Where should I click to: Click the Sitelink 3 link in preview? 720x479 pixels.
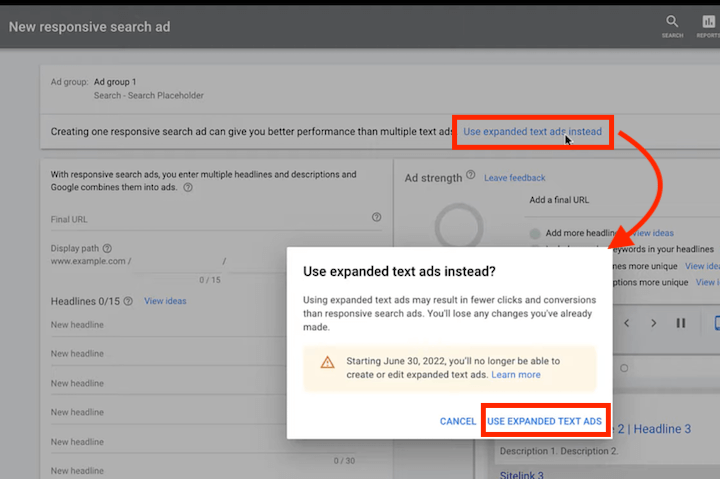click(x=521, y=474)
